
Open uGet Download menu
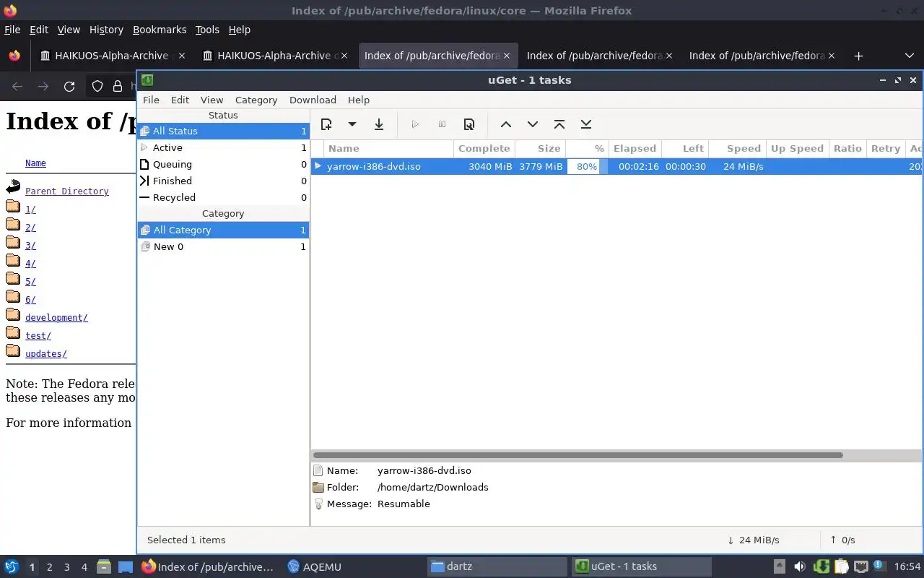(x=313, y=100)
